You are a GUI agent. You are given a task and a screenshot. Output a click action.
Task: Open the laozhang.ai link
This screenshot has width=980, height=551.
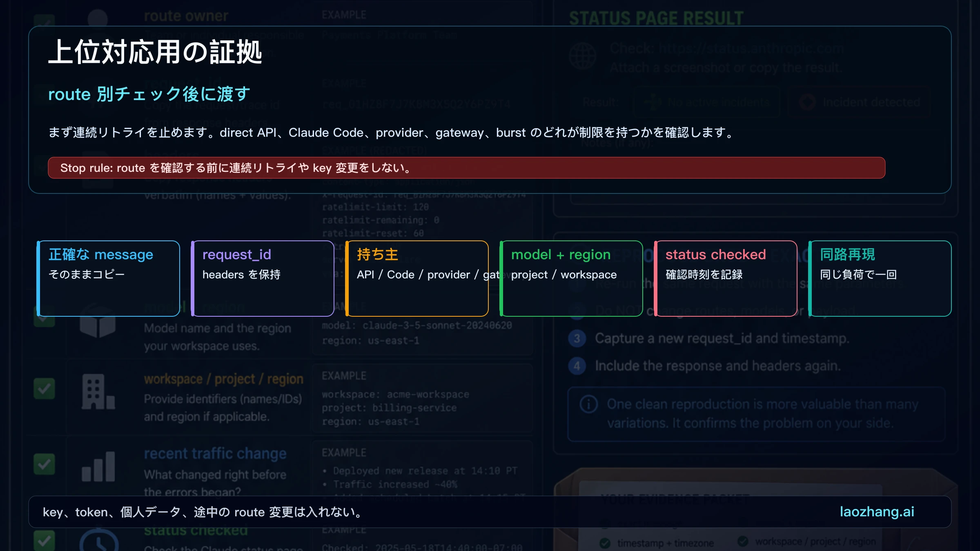(x=877, y=511)
